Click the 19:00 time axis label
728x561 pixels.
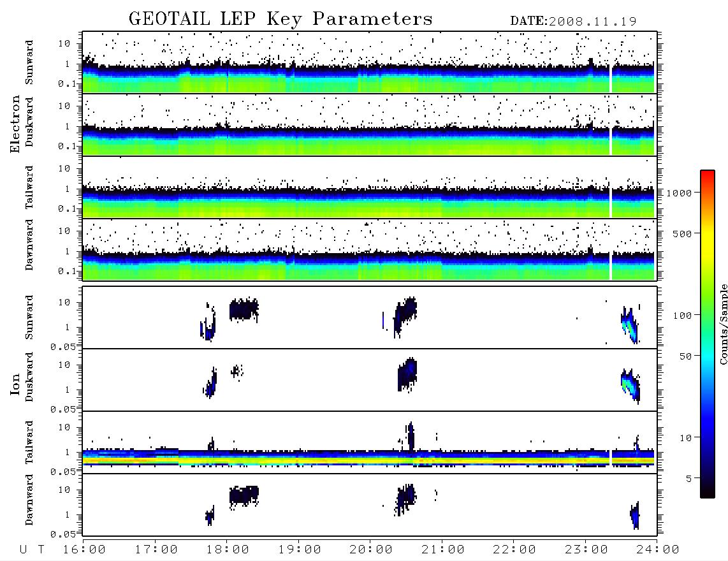pyautogui.click(x=300, y=550)
